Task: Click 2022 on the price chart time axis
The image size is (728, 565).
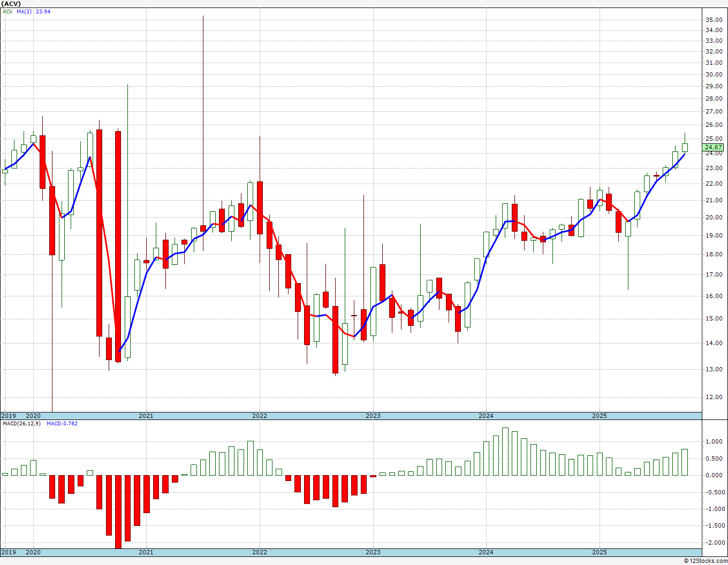Action: coord(260,416)
